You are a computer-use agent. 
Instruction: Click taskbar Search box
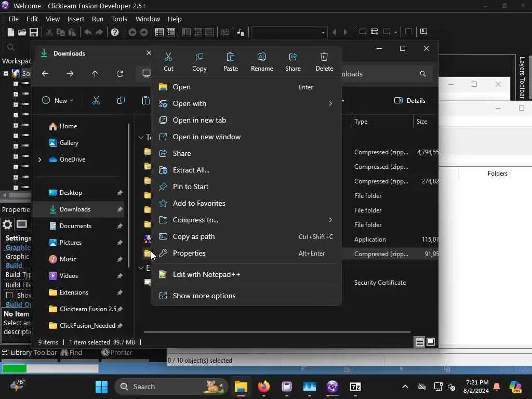171,387
